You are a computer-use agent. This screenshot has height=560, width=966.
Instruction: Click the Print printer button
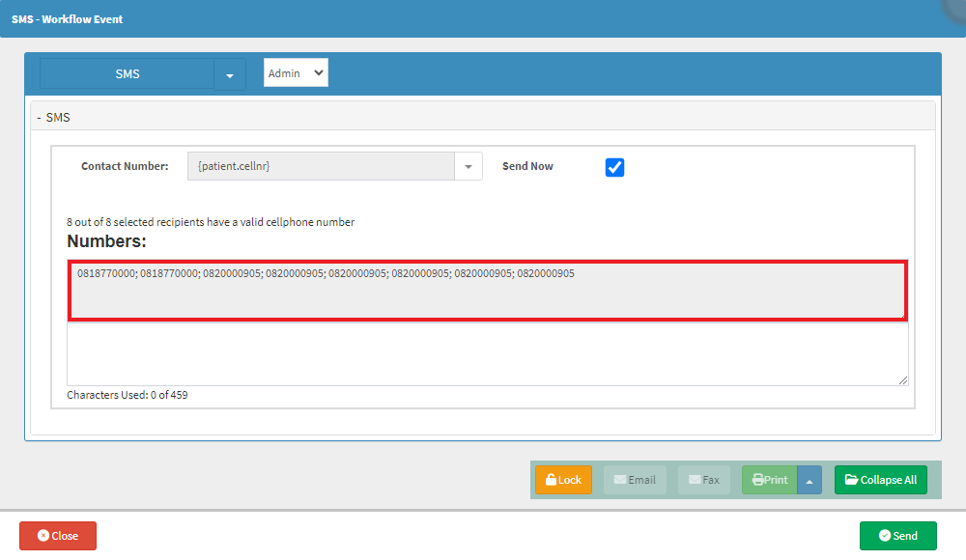[770, 480]
